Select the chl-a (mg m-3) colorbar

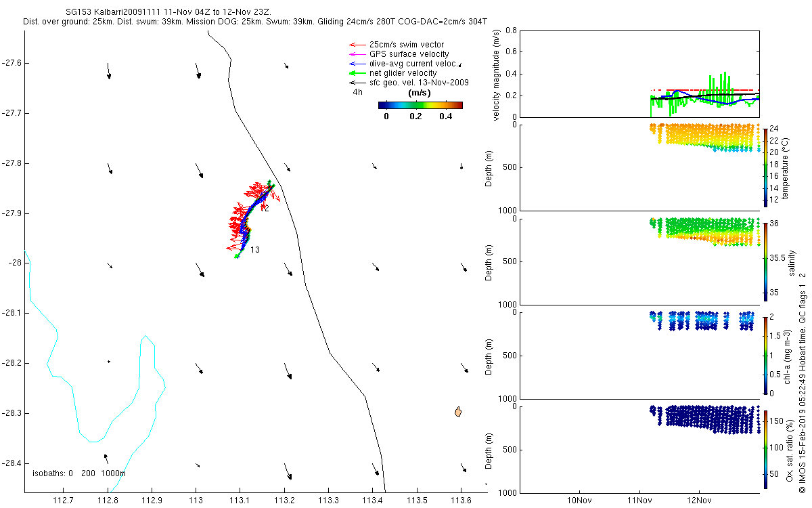click(x=765, y=355)
